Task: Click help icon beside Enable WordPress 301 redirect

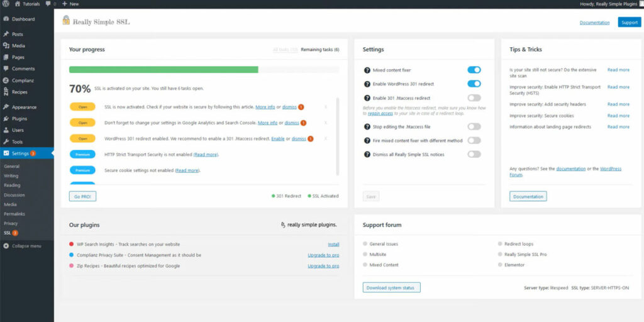Action: coord(367,84)
